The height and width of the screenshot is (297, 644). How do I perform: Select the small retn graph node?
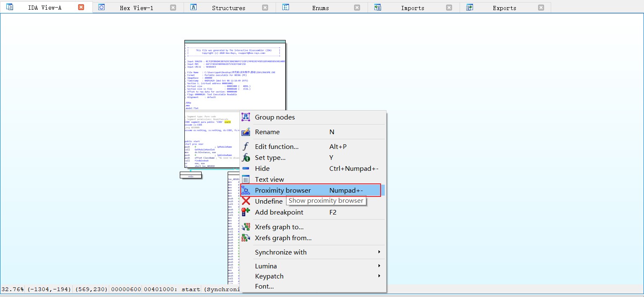pyautogui.click(x=191, y=176)
